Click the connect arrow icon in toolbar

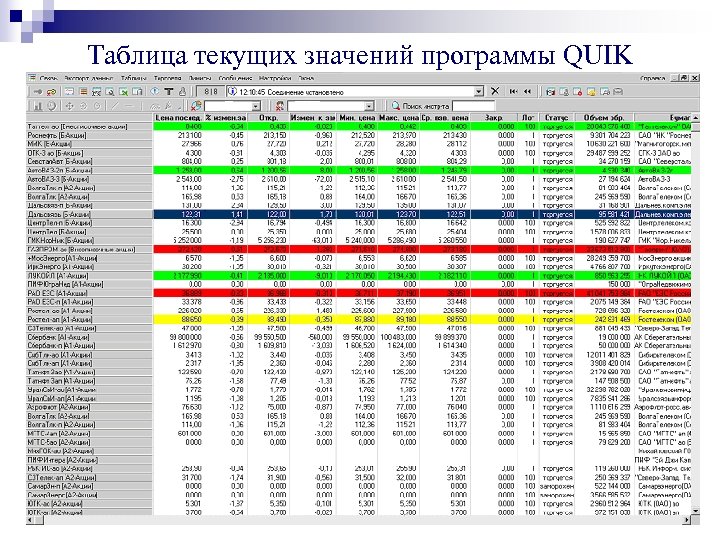(38, 92)
